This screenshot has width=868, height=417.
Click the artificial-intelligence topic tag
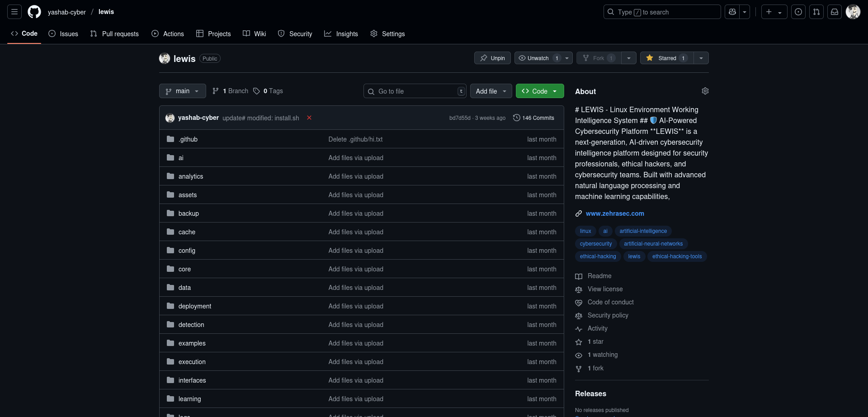point(643,231)
